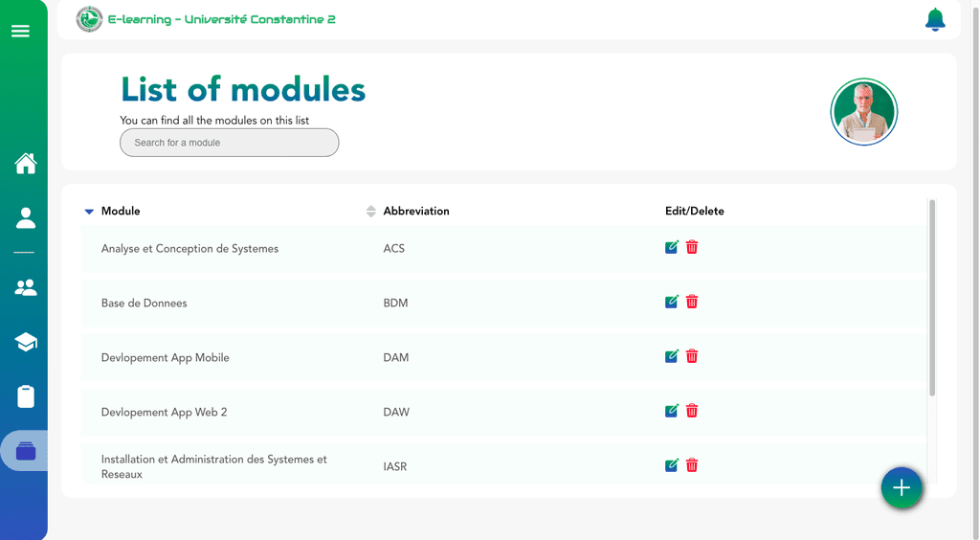
Task: Delete the Devlopement App Web 2 module
Action: pos(692,411)
